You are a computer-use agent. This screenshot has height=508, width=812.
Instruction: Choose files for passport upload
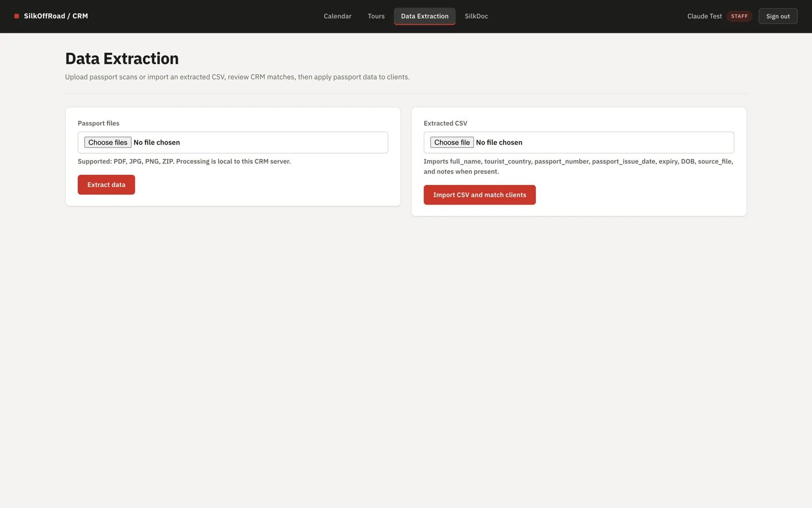108,142
